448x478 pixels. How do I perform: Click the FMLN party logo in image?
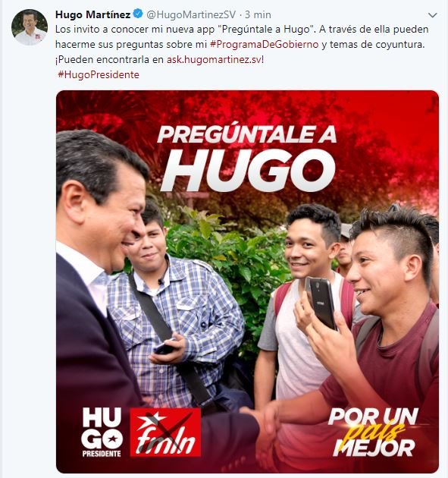click(165, 432)
